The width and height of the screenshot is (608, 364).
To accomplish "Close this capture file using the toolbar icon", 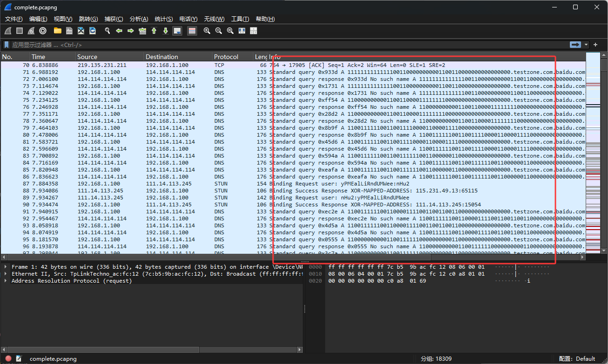I will [81, 31].
